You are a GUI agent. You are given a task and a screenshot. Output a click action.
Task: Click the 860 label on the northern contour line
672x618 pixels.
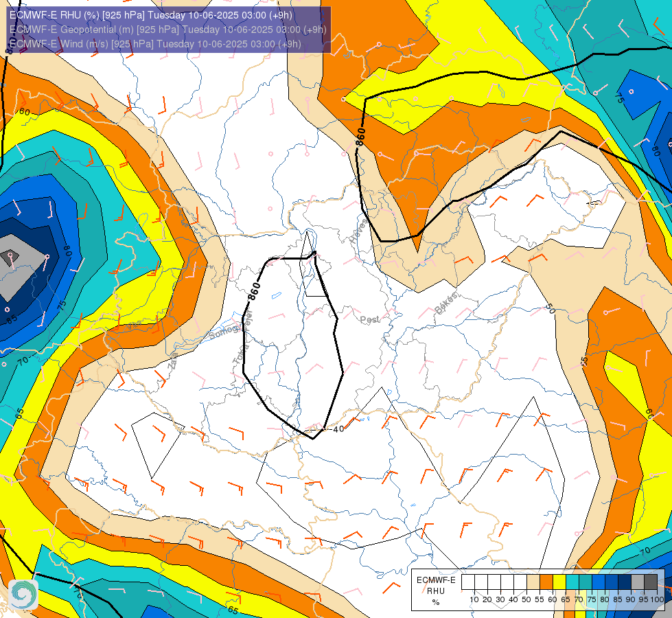(360, 137)
